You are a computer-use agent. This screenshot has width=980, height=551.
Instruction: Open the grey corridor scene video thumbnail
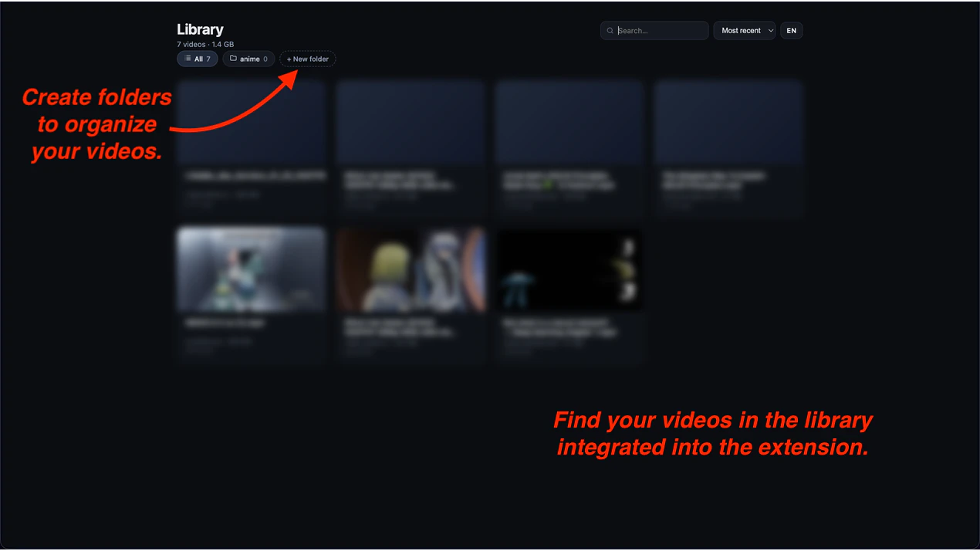(x=252, y=269)
